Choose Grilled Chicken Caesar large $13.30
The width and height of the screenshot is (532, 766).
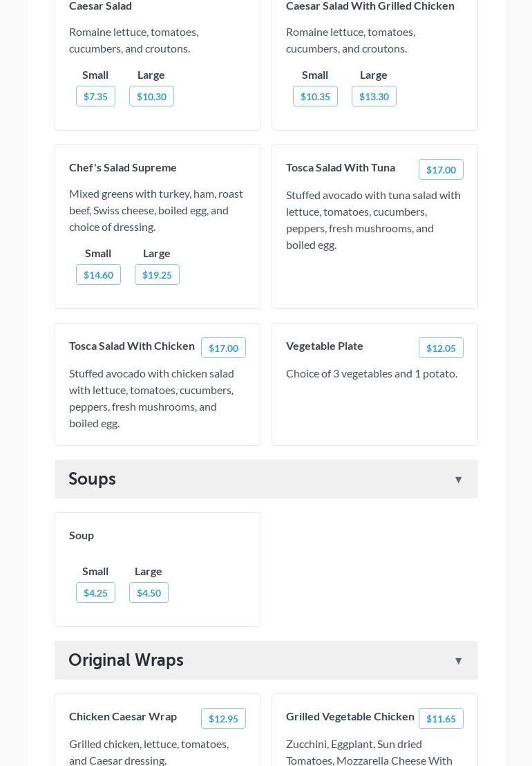(374, 96)
